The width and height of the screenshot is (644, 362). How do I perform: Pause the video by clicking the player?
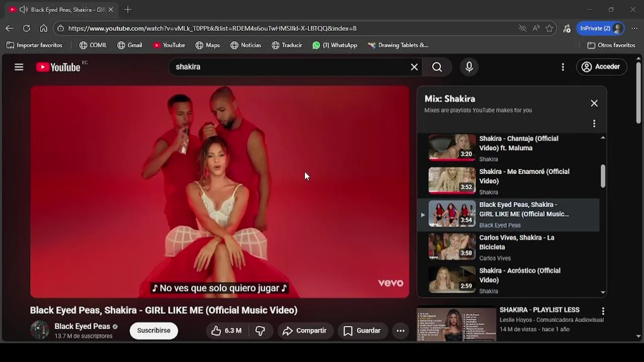[220, 192]
